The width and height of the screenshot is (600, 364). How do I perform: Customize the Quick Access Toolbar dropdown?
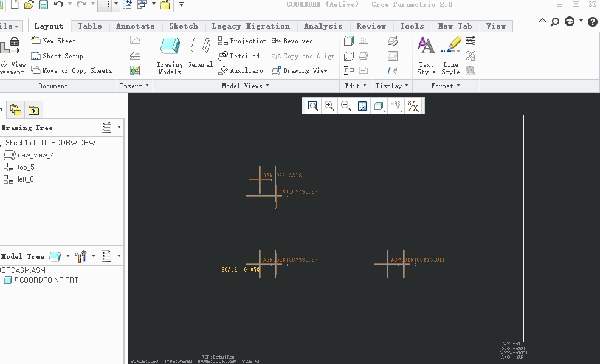tap(181, 5)
